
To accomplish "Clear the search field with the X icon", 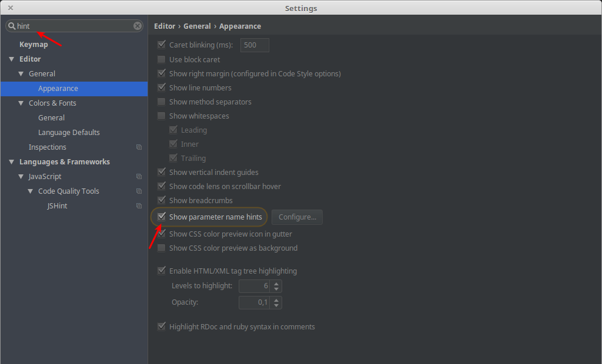I will (138, 26).
